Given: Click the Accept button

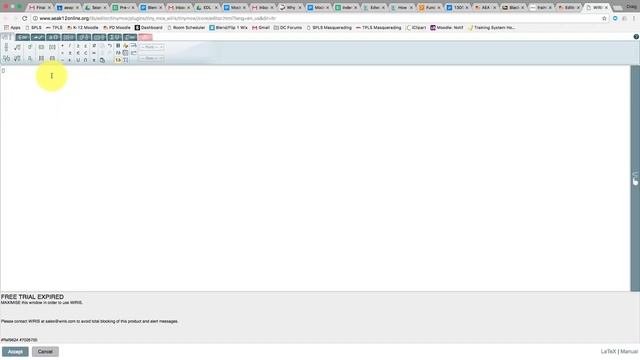Looking at the screenshot, I should (x=15, y=351).
